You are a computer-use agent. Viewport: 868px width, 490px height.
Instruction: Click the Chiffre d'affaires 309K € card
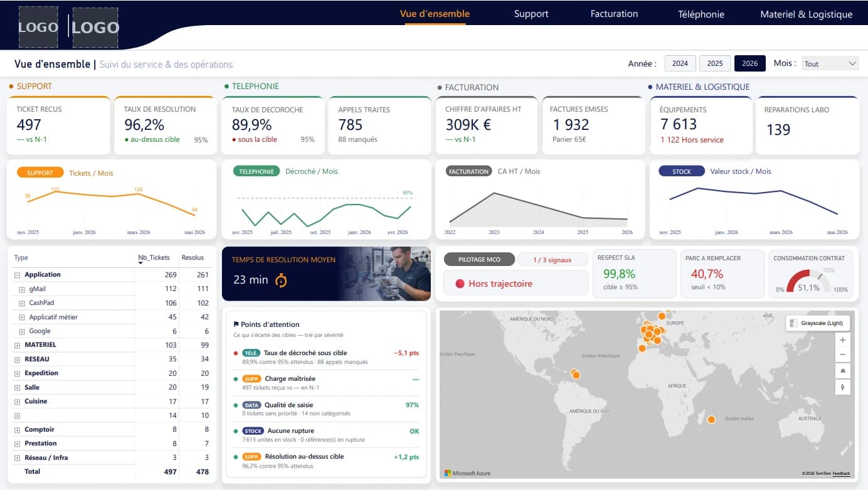tap(487, 125)
